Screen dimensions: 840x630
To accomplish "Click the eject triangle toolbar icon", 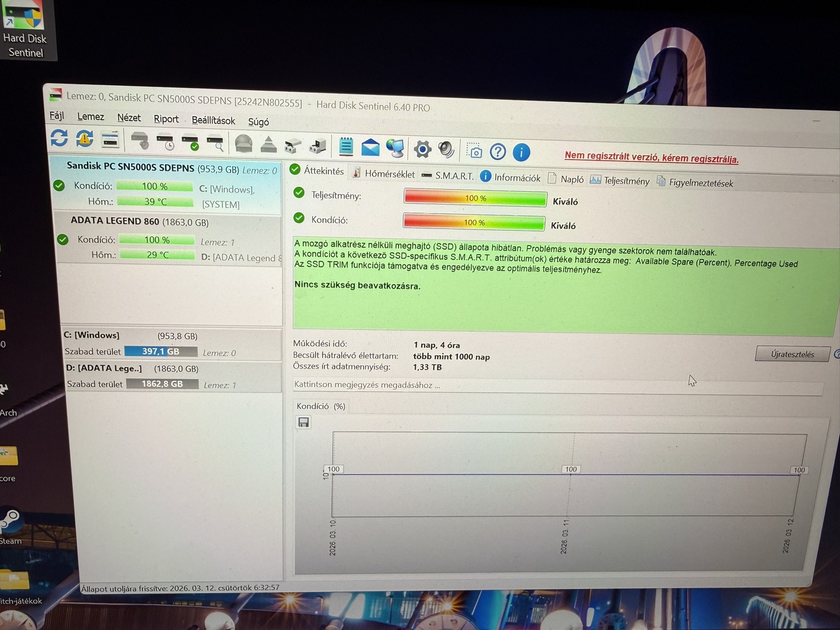I will (x=269, y=145).
